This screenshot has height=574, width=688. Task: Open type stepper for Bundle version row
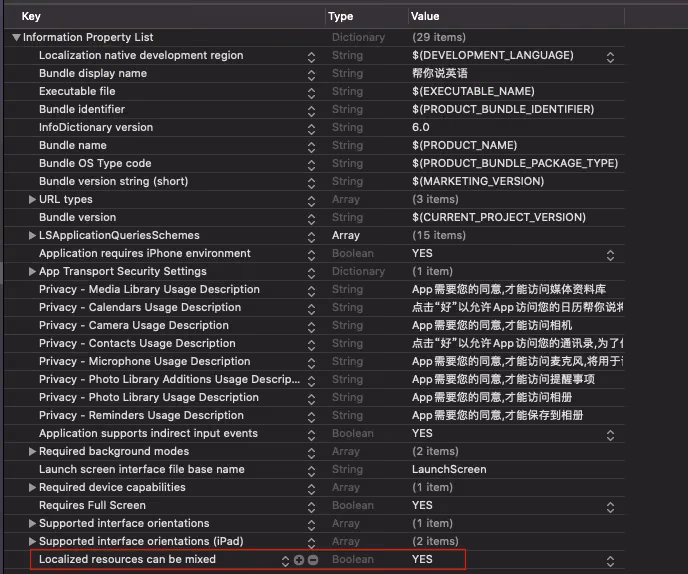(313, 218)
